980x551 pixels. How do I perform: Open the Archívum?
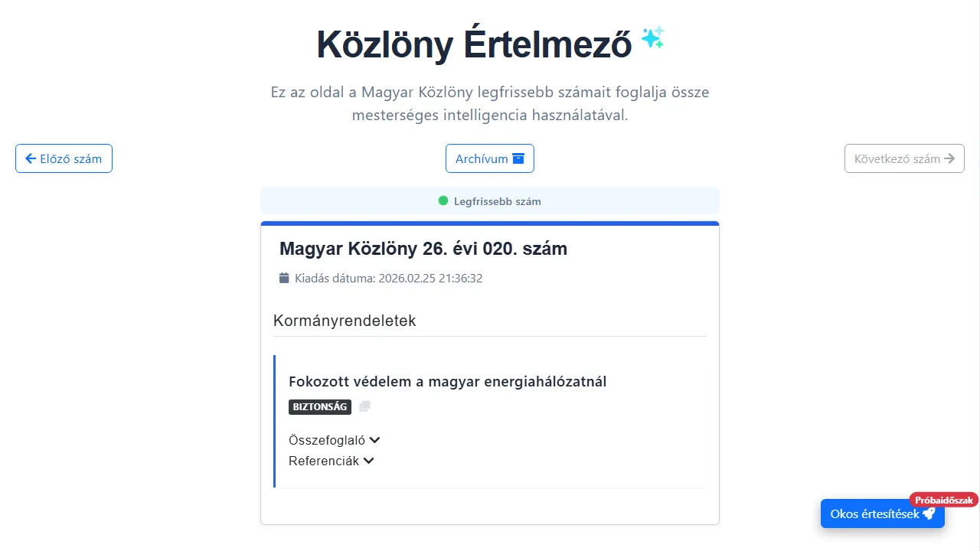tap(490, 158)
